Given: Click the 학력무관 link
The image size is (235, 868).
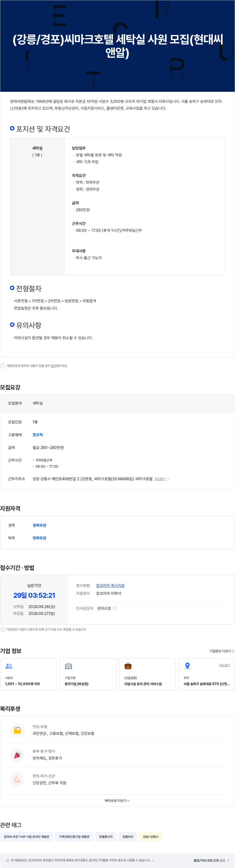Looking at the screenshot, I should (39, 538).
